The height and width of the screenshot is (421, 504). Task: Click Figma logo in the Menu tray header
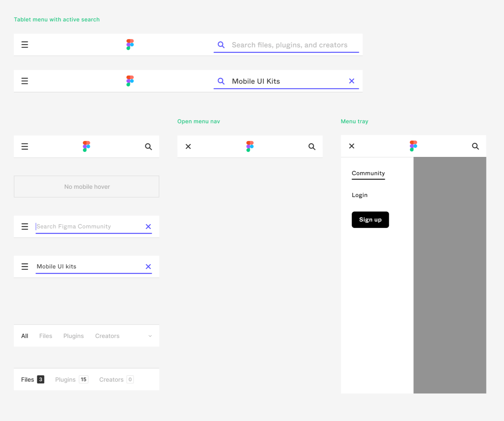(413, 146)
